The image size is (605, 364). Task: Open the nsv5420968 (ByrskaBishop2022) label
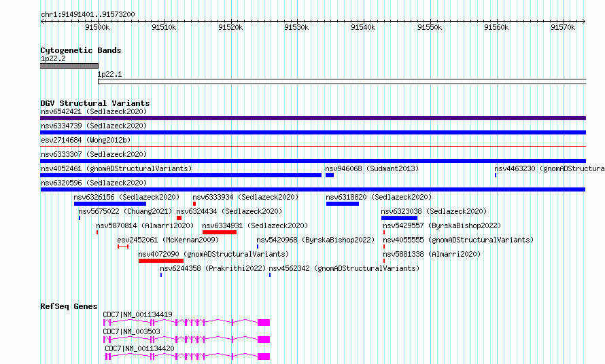click(315, 240)
